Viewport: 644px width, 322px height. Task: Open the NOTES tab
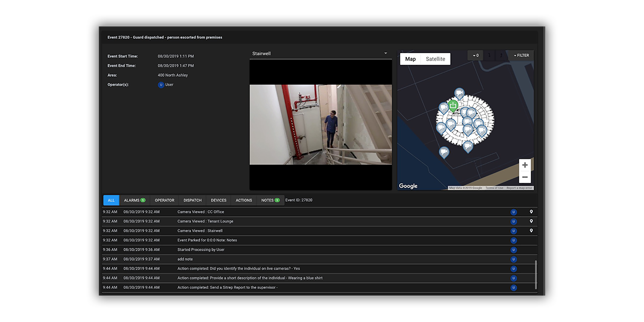(270, 200)
